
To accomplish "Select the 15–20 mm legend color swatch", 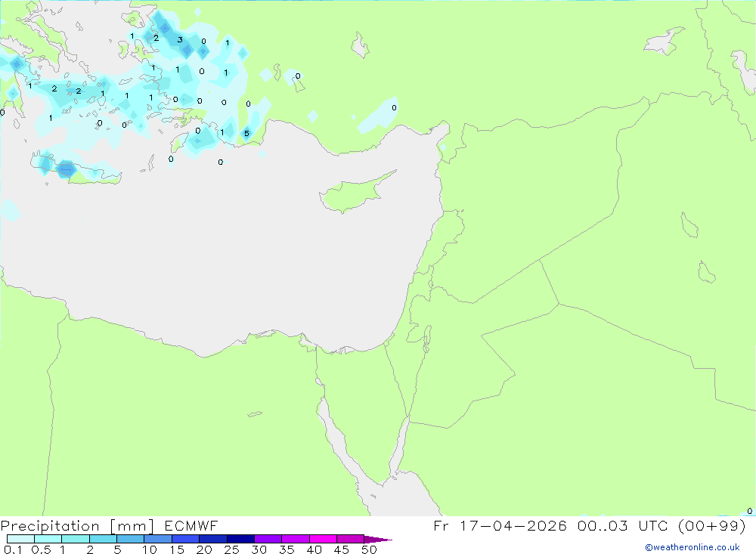I will click(x=185, y=539).
